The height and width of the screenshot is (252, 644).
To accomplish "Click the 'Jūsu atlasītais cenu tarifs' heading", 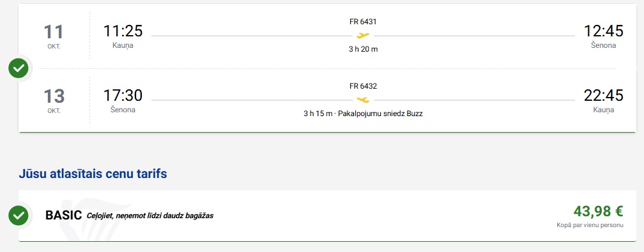I will tap(93, 174).
